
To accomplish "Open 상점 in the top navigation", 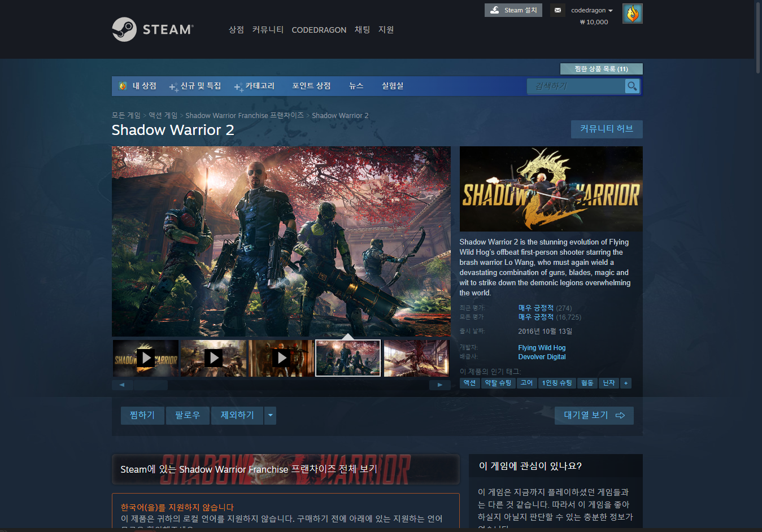I will (x=236, y=30).
